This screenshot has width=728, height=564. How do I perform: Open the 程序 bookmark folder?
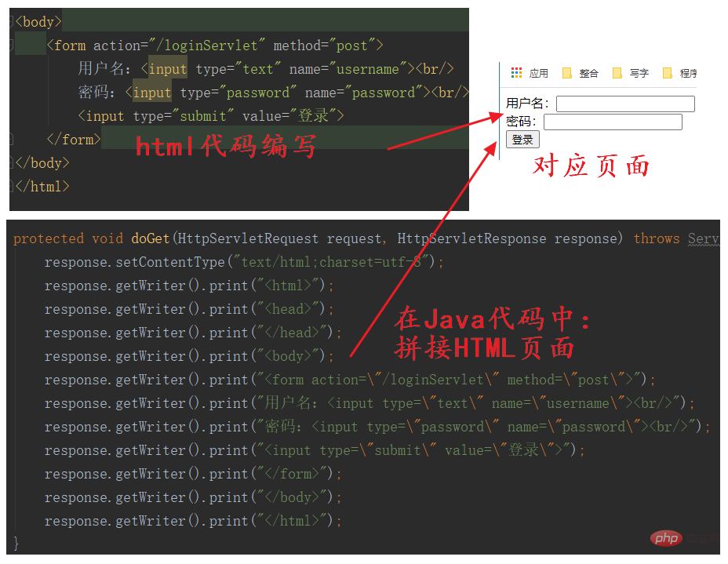point(679,73)
